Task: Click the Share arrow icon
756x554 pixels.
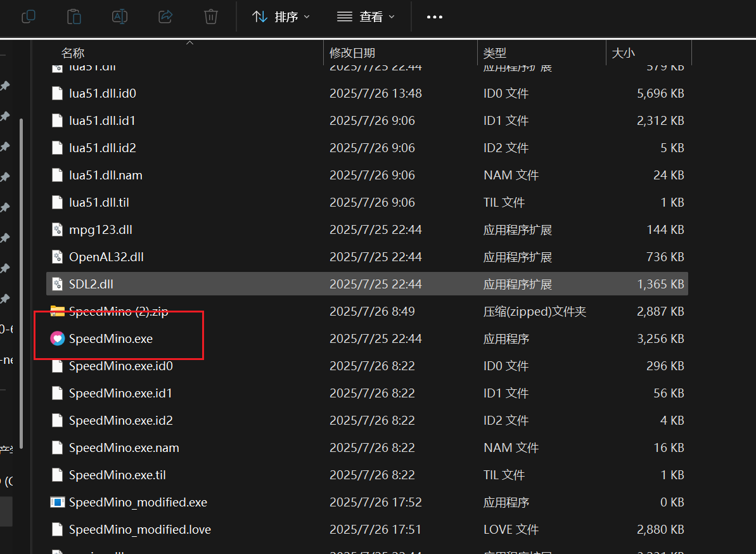Action: pos(165,16)
